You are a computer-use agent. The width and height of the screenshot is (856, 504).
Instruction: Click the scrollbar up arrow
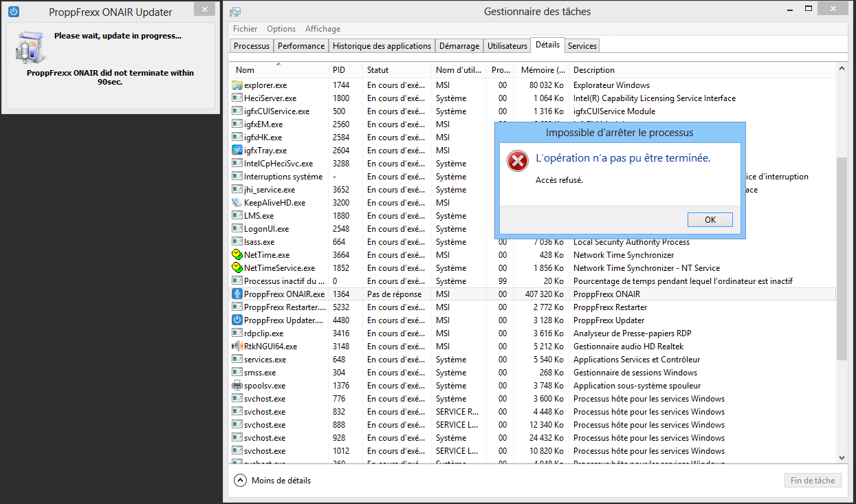(x=842, y=69)
